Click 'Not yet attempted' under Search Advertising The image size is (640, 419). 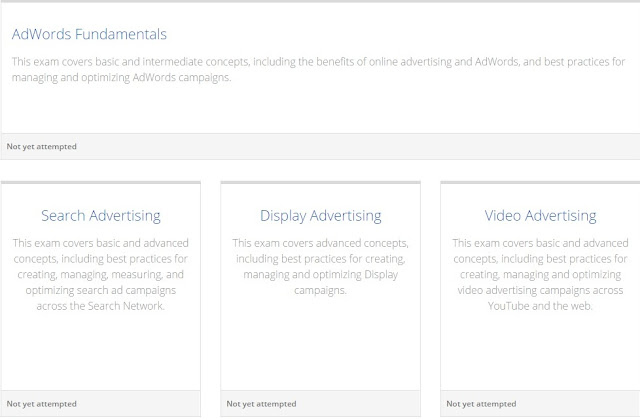[x=42, y=404]
